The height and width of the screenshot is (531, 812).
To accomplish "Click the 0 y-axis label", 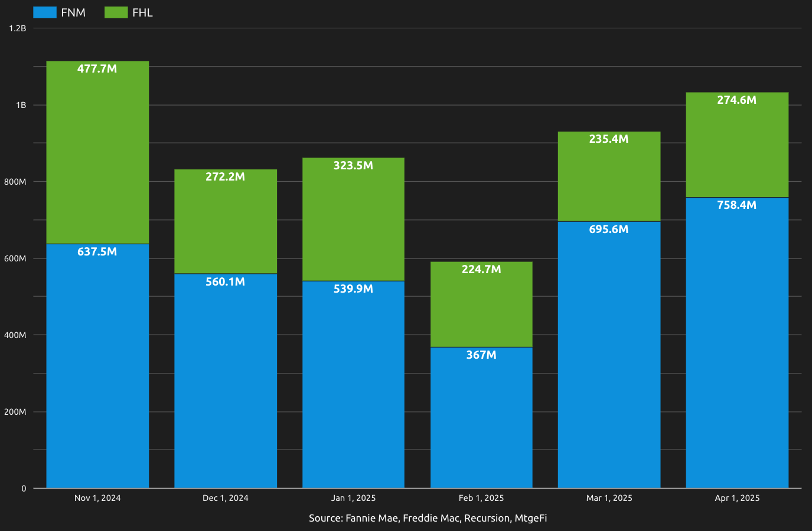I will [x=24, y=489].
